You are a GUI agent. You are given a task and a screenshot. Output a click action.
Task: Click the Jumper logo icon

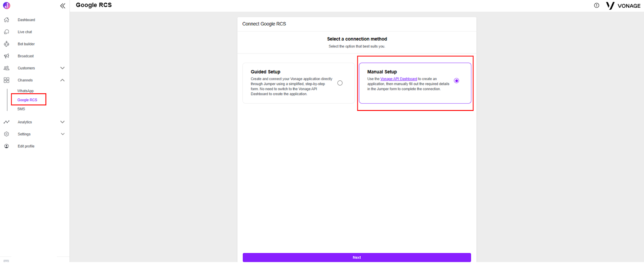click(x=6, y=6)
